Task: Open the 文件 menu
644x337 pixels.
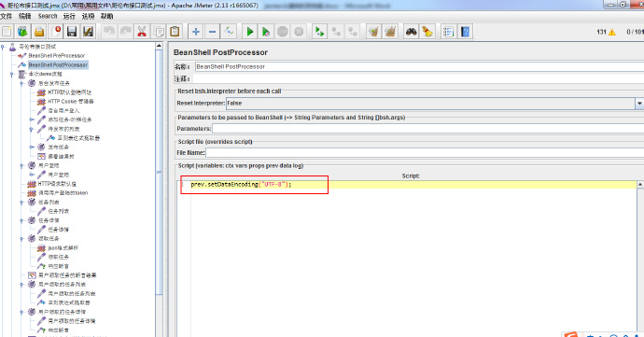Action: (x=7, y=16)
